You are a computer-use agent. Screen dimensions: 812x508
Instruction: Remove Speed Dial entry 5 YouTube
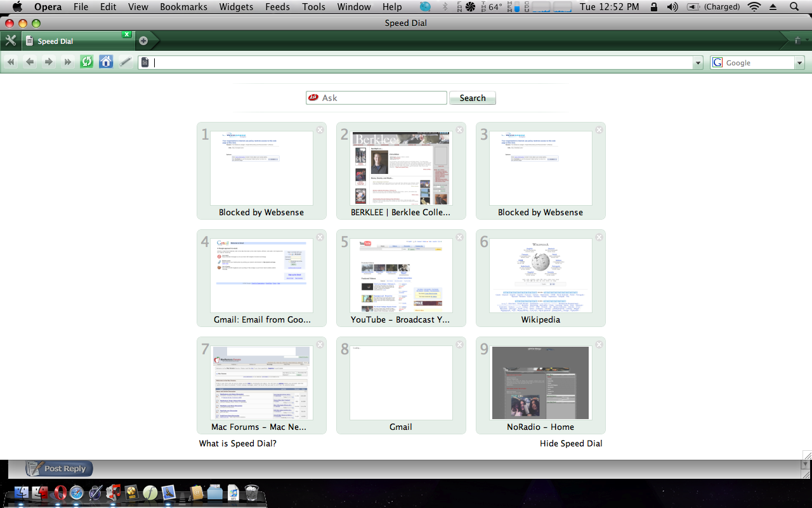(x=459, y=237)
